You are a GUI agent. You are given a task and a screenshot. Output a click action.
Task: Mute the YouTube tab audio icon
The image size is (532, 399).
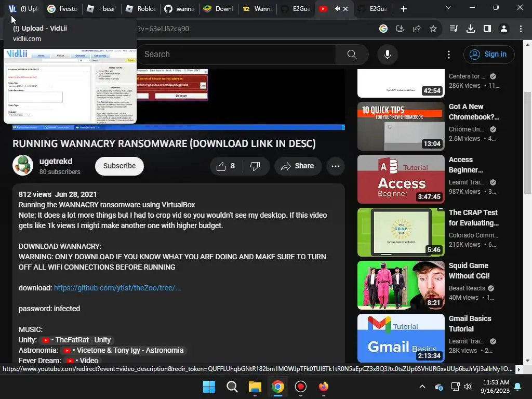coord(337,9)
